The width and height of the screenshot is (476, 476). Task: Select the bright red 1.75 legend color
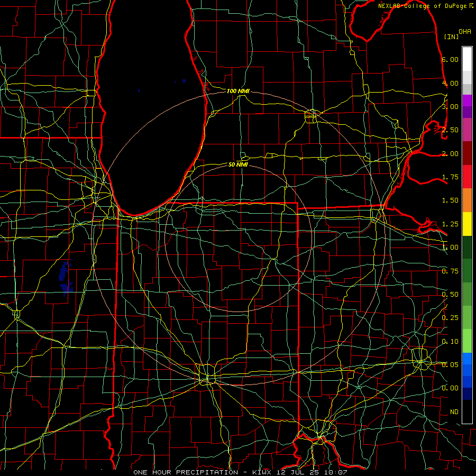(x=467, y=177)
